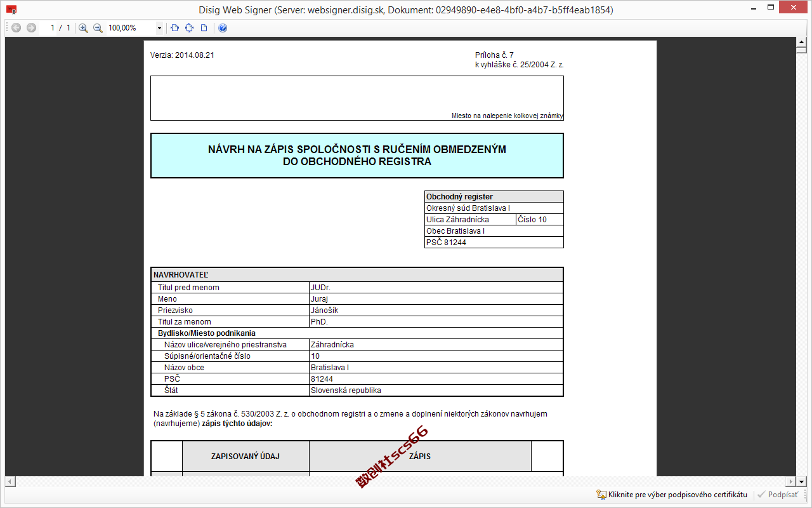Screen dimensions: 812x508
Task: Click the 'JUDr.' title value
Action: 320,288
